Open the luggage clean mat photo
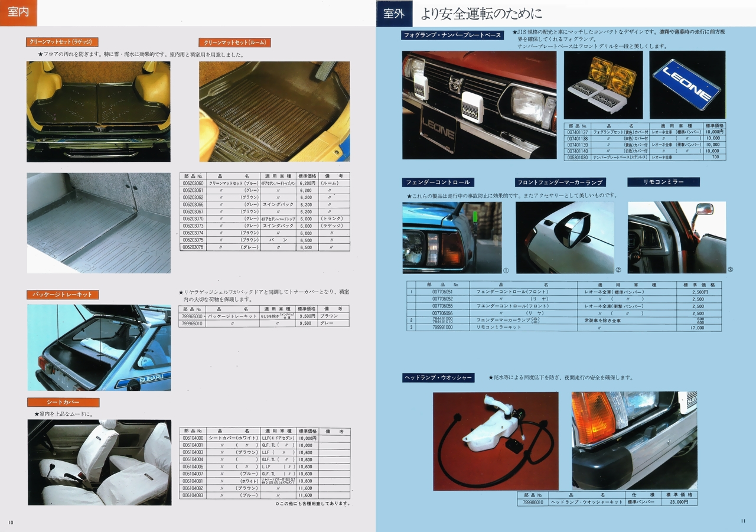The width and height of the screenshot is (756, 532). [x=99, y=112]
